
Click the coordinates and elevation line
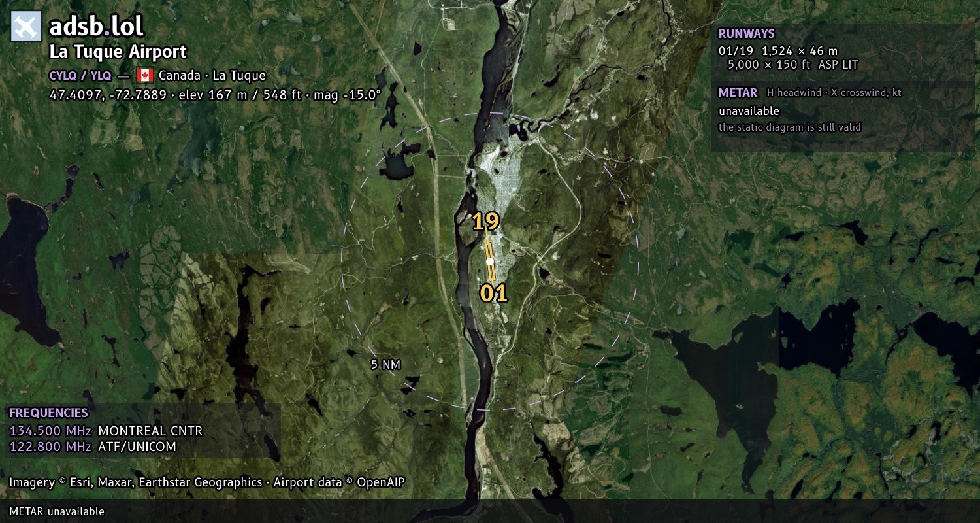coord(215,95)
